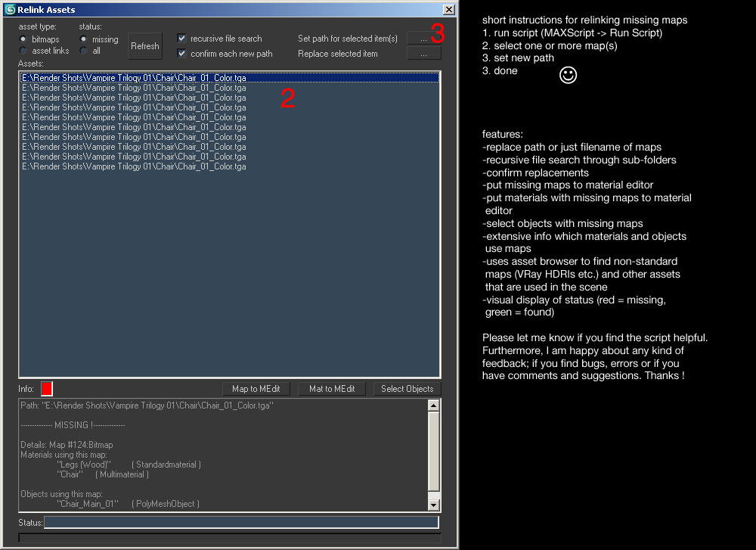
Task: Select the highlighted first Chair_01_Color.tga asset entry
Action: (134, 78)
